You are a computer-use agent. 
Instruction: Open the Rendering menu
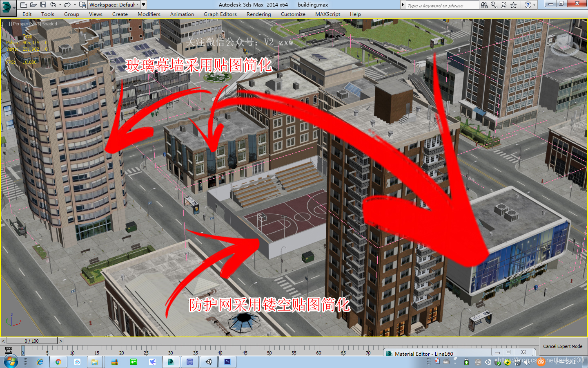(258, 14)
